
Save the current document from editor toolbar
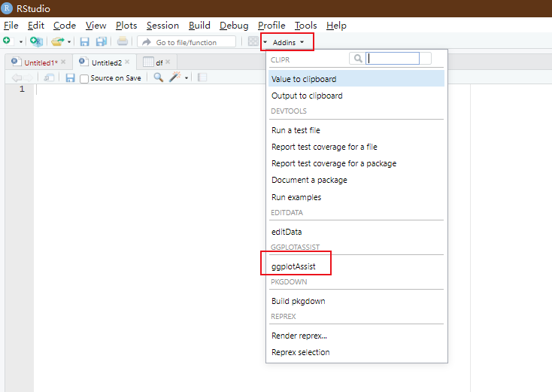pos(70,77)
